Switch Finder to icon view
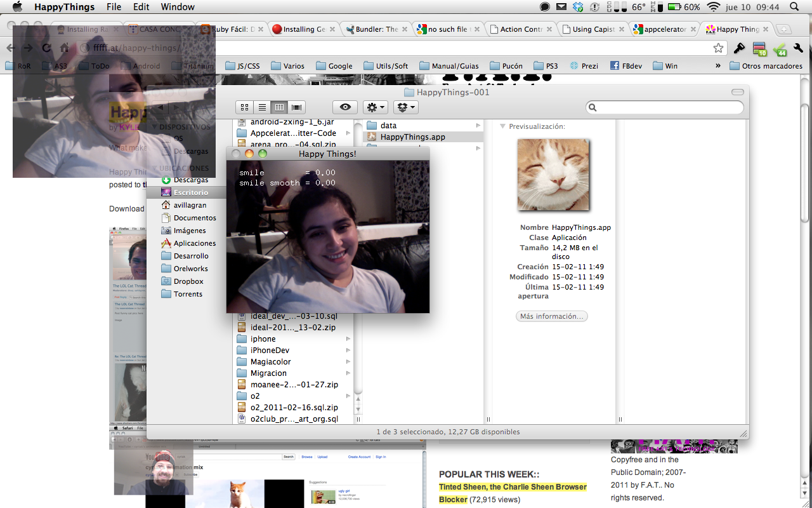The image size is (812, 508). coord(244,107)
